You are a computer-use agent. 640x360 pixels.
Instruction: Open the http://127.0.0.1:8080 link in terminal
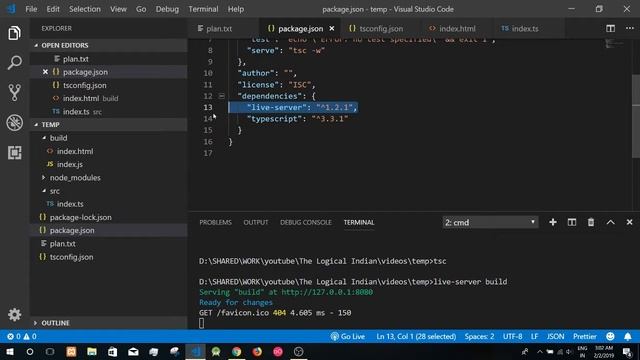click(x=327, y=292)
